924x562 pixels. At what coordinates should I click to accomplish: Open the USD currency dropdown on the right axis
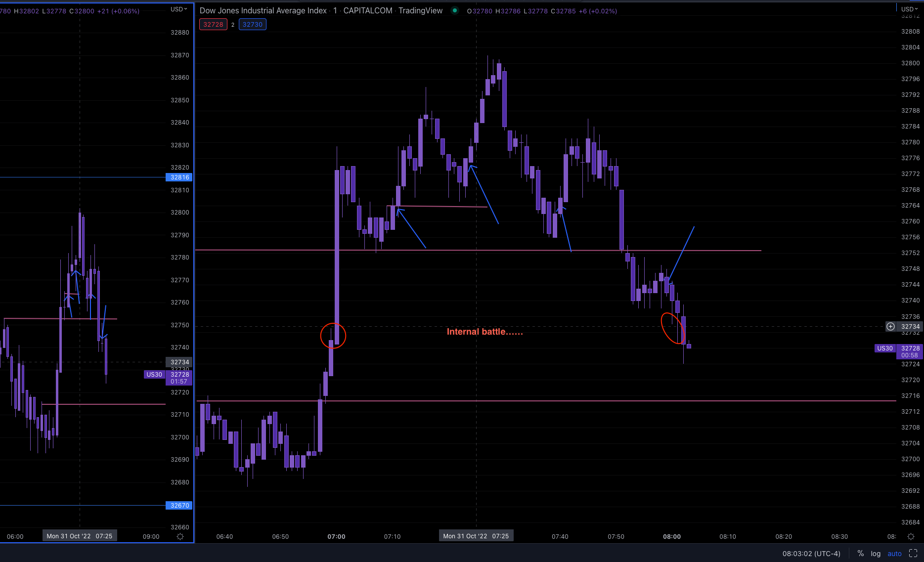(908, 8)
